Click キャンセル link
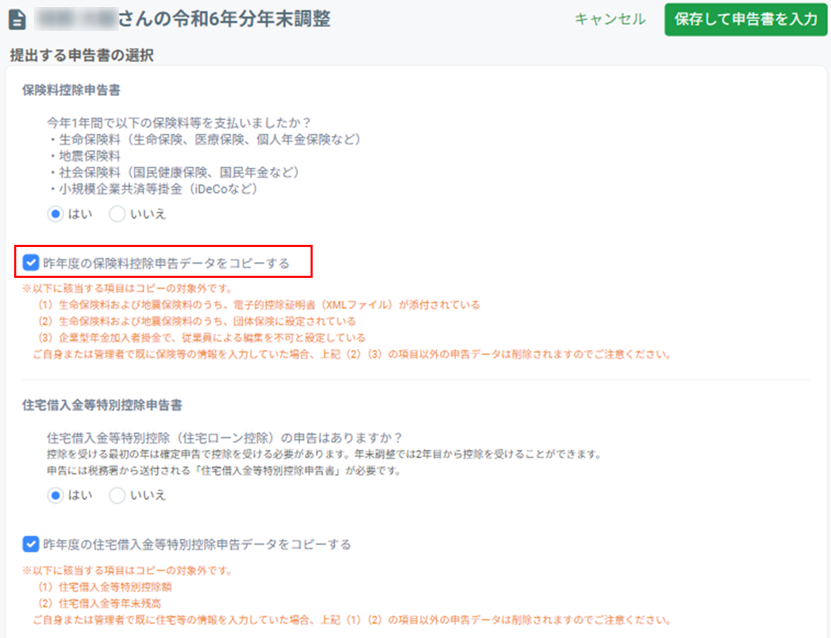This screenshot has height=638, width=831. (610, 20)
